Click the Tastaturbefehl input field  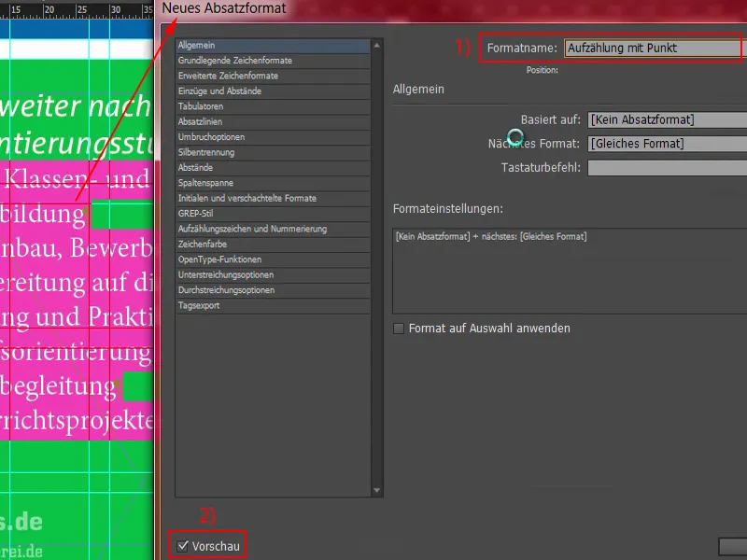(x=667, y=168)
